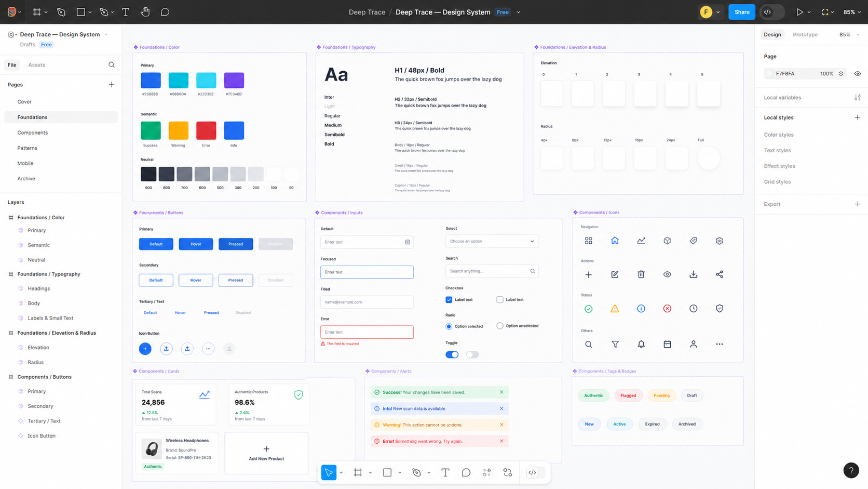Hide page background with the eye icon
The image size is (868, 489).
point(858,74)
